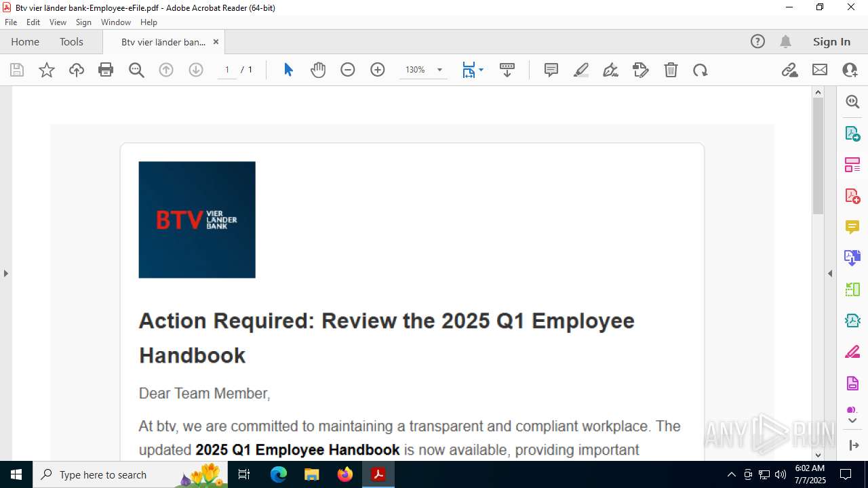Enable scrolling mode icon in toolbar

(507, 70)
